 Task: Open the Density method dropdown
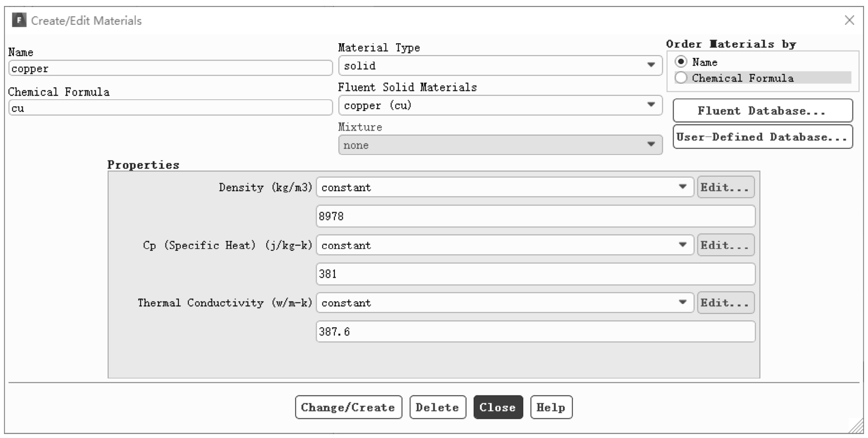point(505,187)
